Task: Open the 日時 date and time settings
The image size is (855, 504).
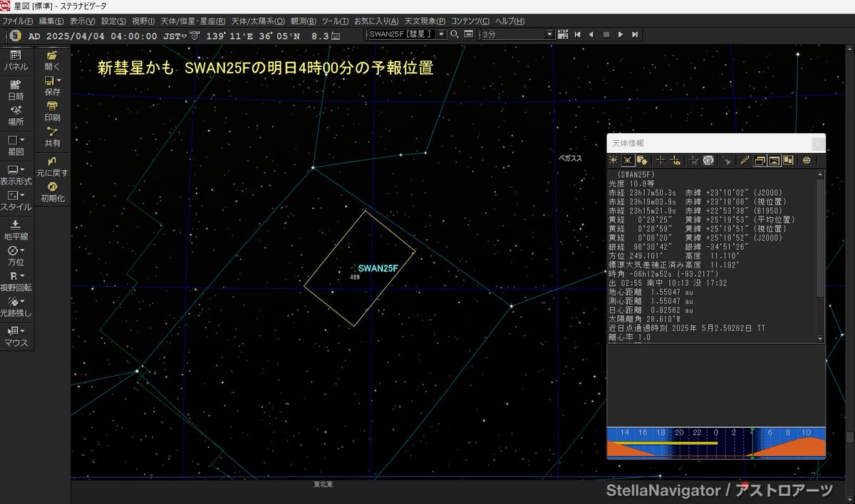Action: tap(16, 88)
